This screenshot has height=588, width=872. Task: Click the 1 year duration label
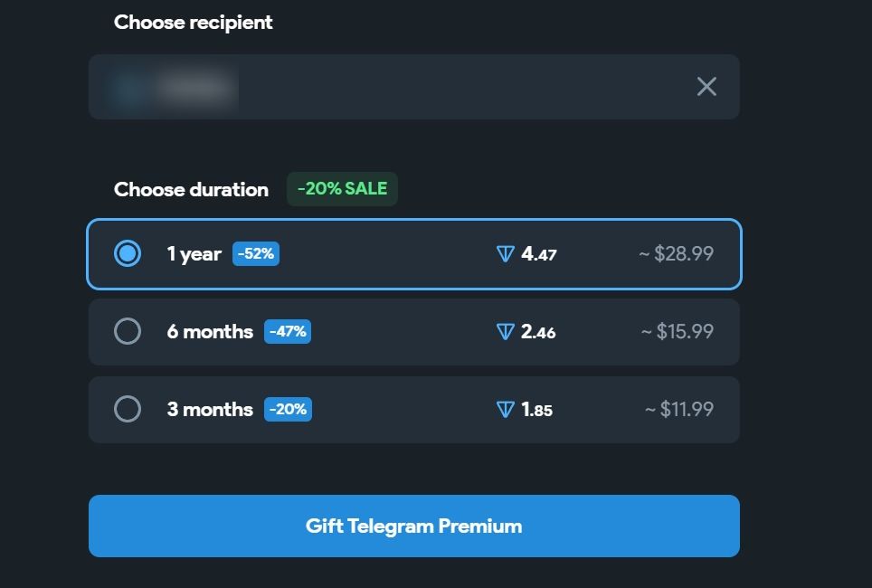(194, 254)
